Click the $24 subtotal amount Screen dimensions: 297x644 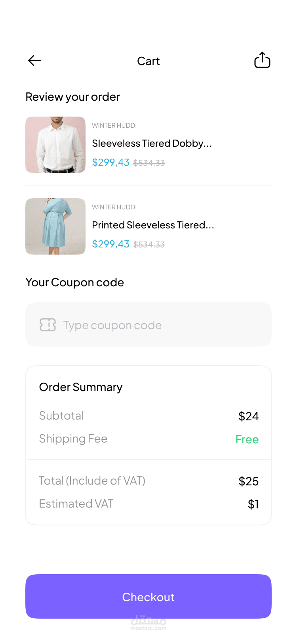(x=248, y=416)
